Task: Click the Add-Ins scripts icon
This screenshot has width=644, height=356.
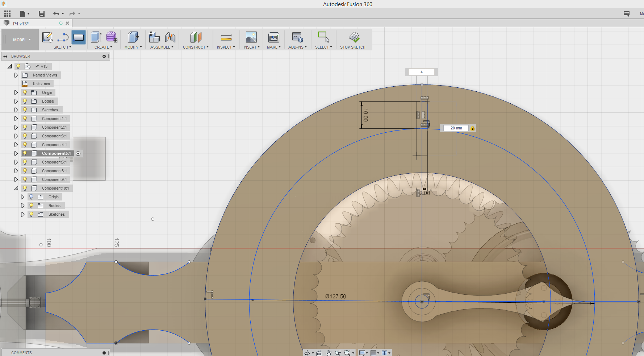Action: click(x=297, y=37)
